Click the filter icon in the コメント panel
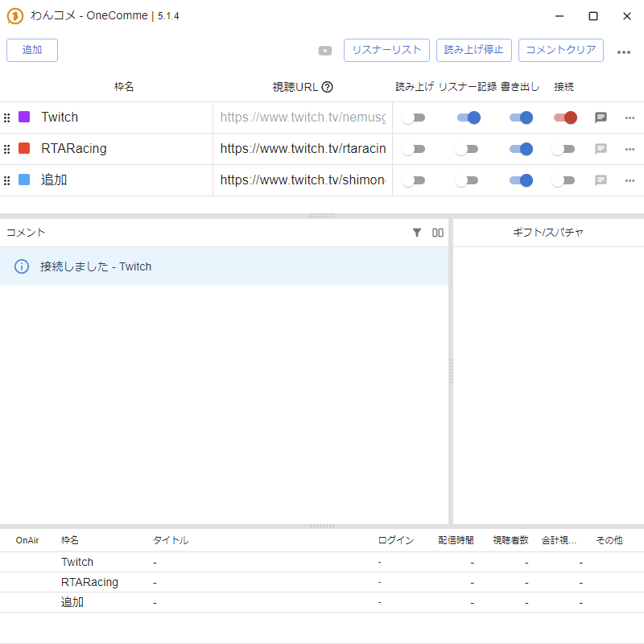The image size is (644, 644). tap(417, 233)
